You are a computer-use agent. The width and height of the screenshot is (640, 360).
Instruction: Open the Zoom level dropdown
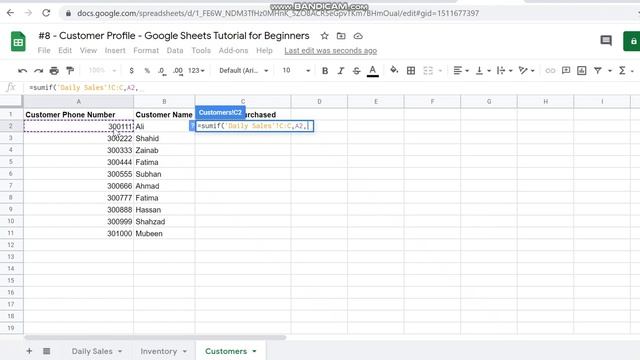tap(102, 71)
